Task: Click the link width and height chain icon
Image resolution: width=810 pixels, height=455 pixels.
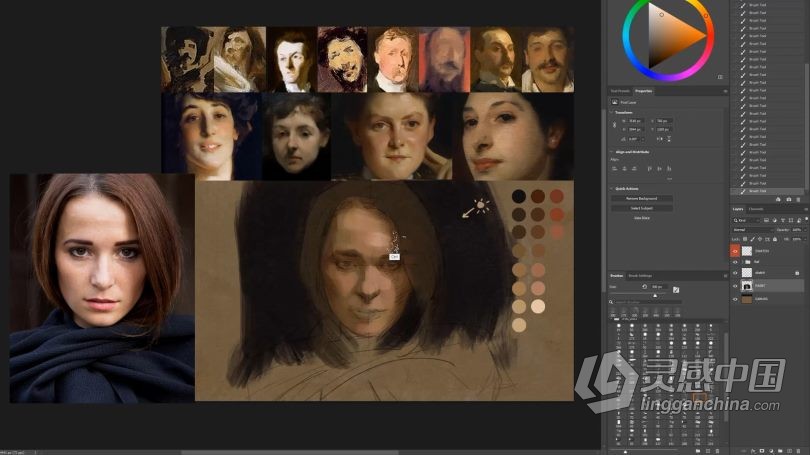Action: (x=614, y=124)
